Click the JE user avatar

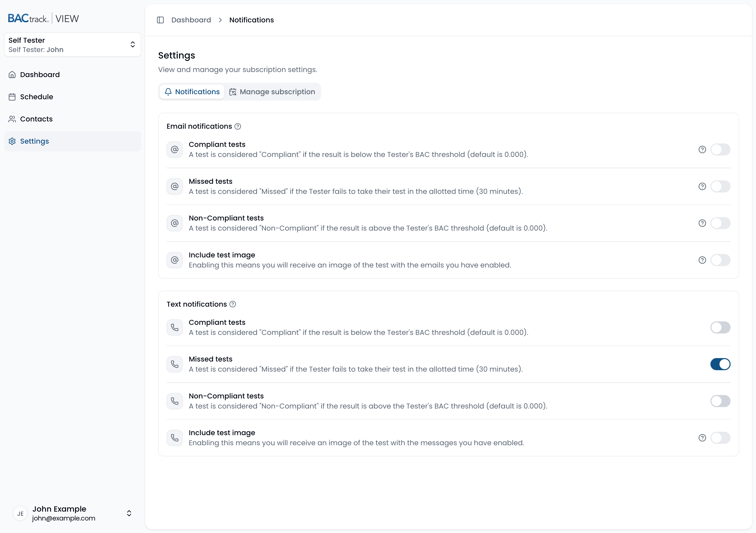pos(20,514)
